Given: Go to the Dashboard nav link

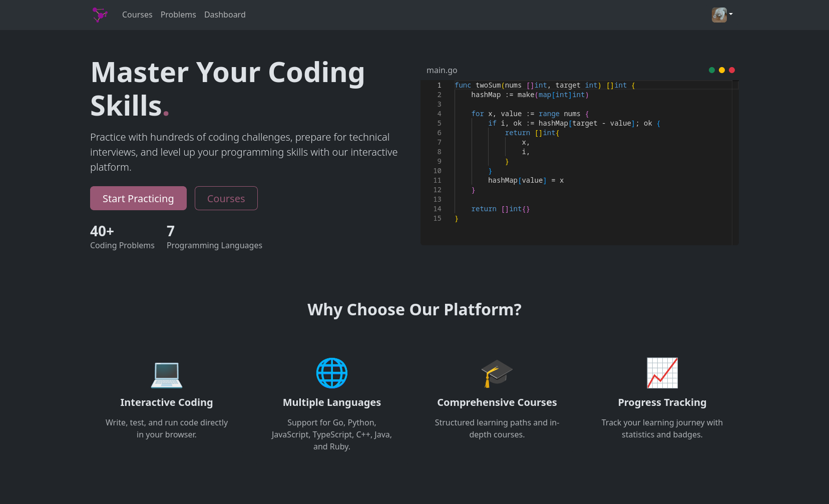Looking at the screenshot, I should tap(225, 15).
